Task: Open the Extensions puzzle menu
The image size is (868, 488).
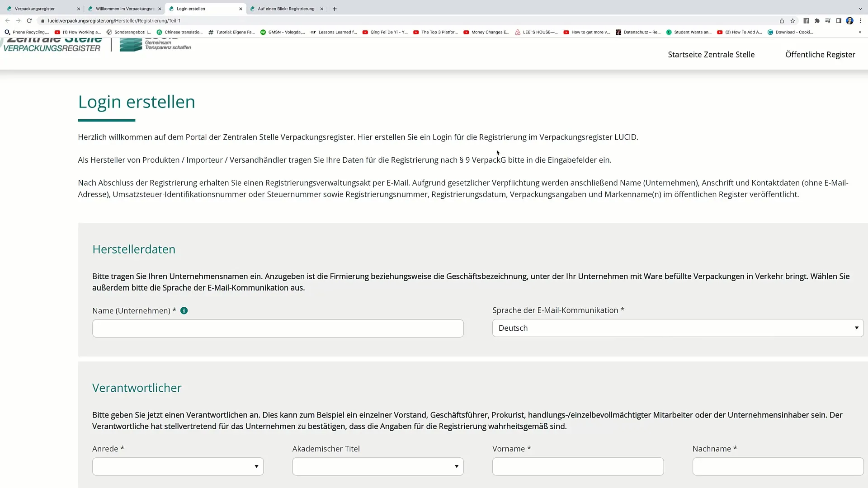Action: click(817, 21)
